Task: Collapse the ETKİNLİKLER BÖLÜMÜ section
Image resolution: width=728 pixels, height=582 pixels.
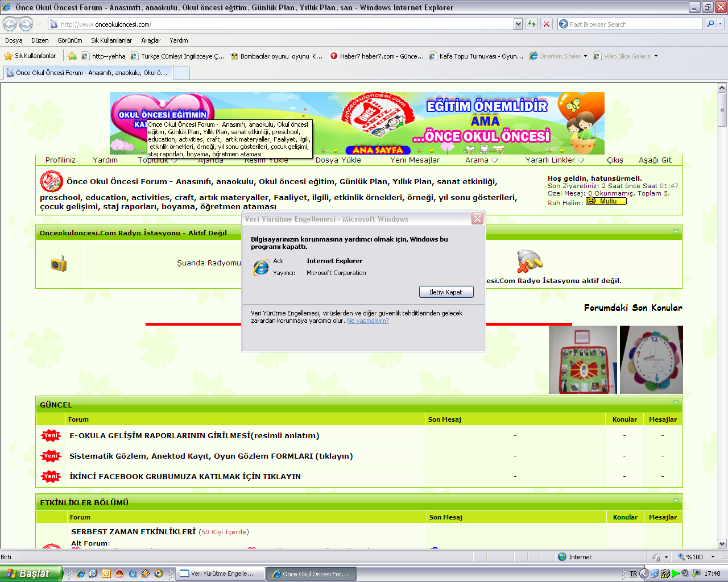Action: tap(676, 501)
